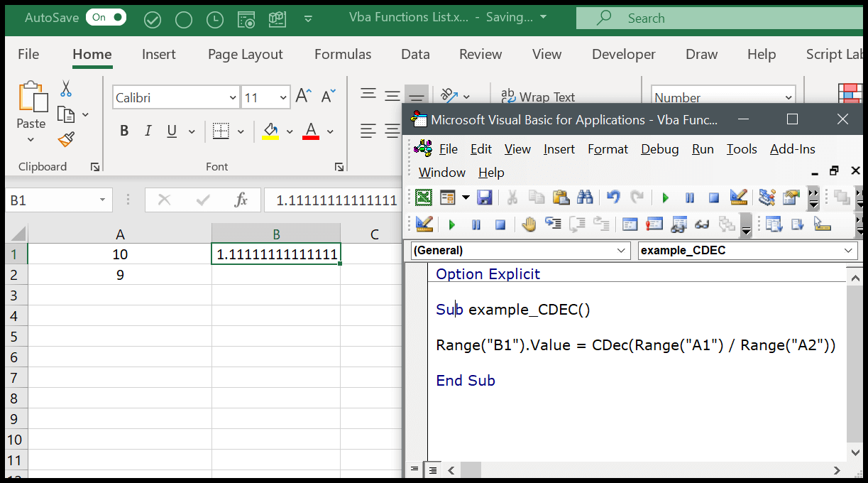Open the Page Layout ribbon tab
The width and height of the screenshot is (868, 483).
point(246,54)
